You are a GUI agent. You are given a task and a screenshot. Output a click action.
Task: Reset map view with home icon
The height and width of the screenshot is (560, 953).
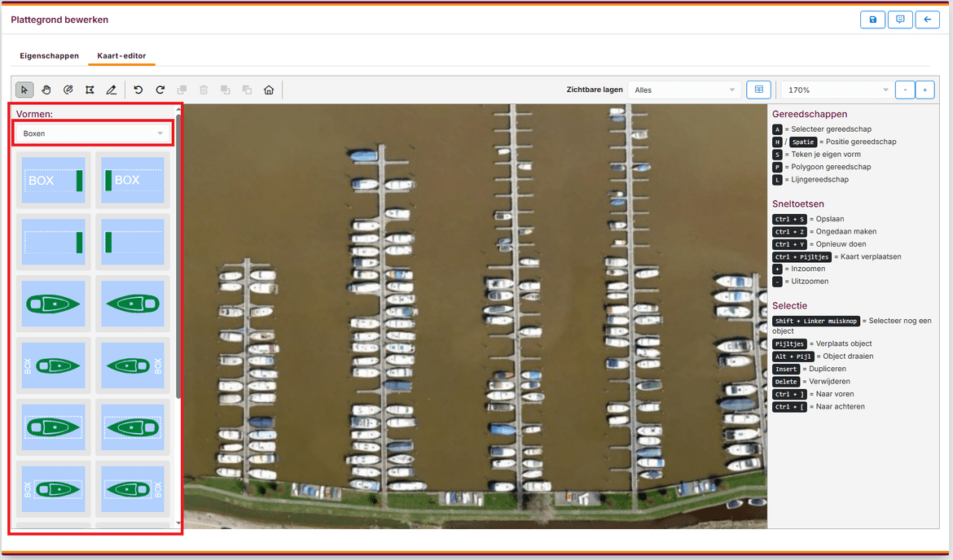point(269,90)
